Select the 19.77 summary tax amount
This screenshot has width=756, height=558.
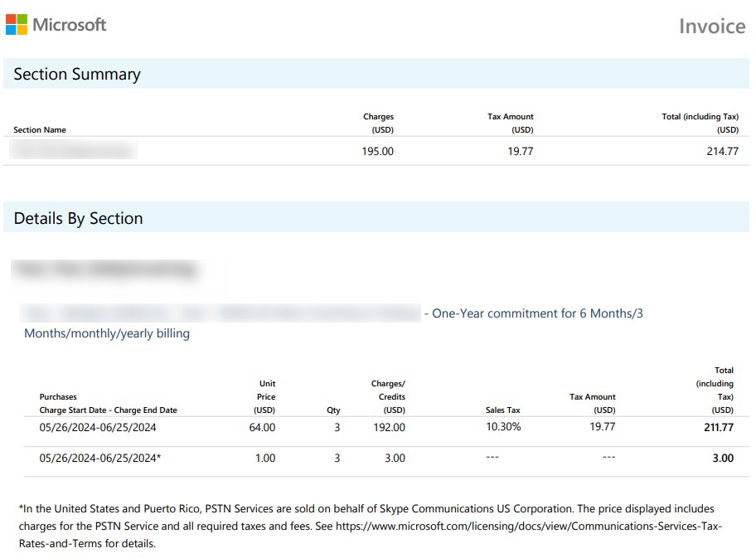(521, 152)
